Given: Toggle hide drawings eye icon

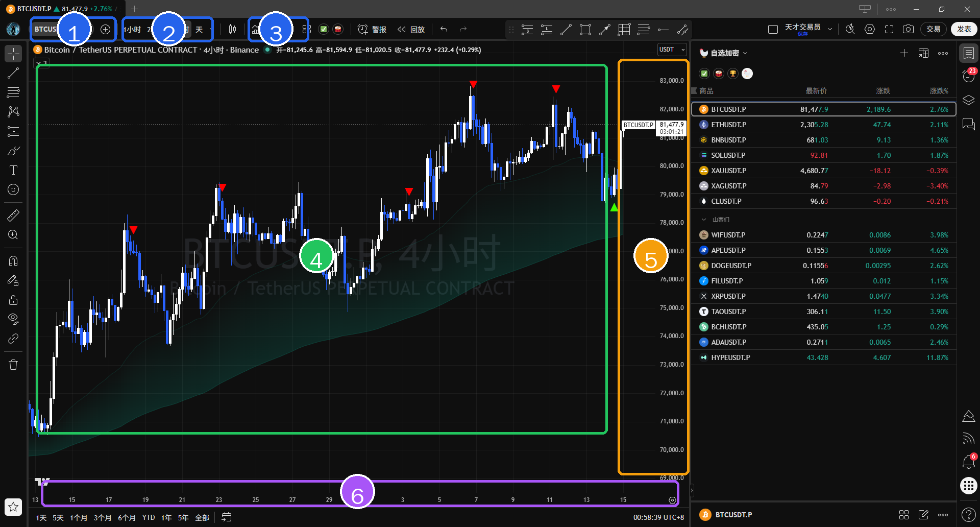Looking at the screenshot, I should [x=13, y=319].
